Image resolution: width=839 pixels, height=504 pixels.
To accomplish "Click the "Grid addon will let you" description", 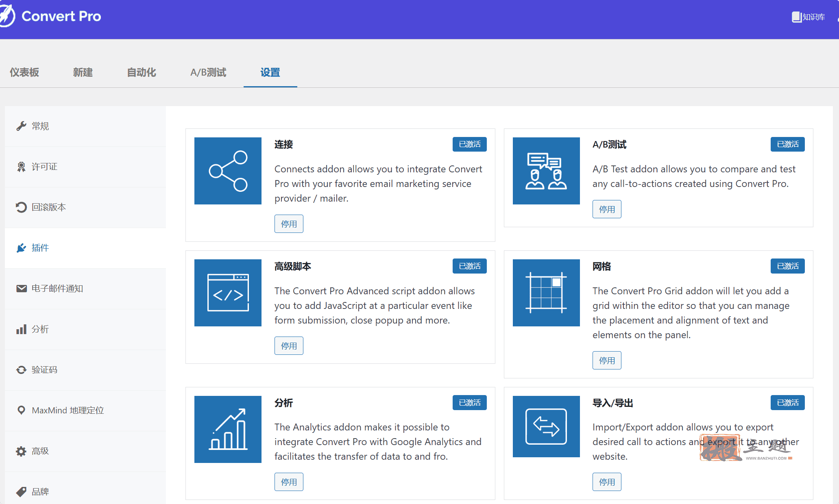I will click(691, 313).
